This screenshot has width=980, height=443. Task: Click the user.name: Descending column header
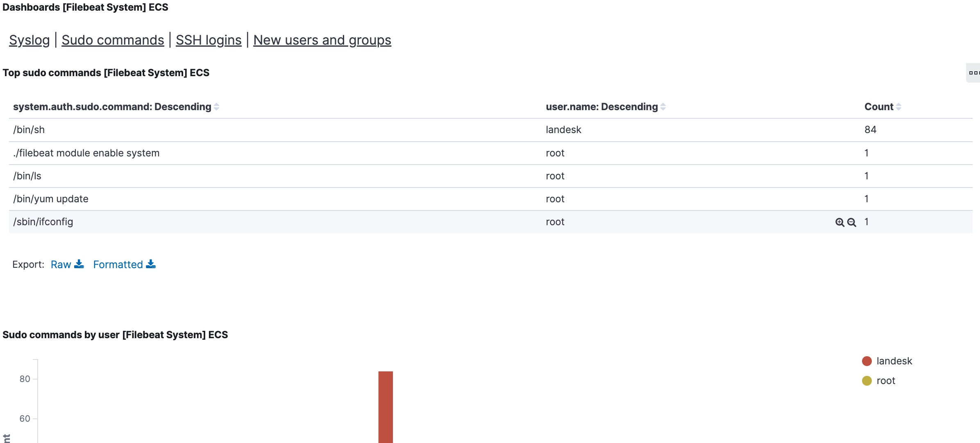pos(602,107)
